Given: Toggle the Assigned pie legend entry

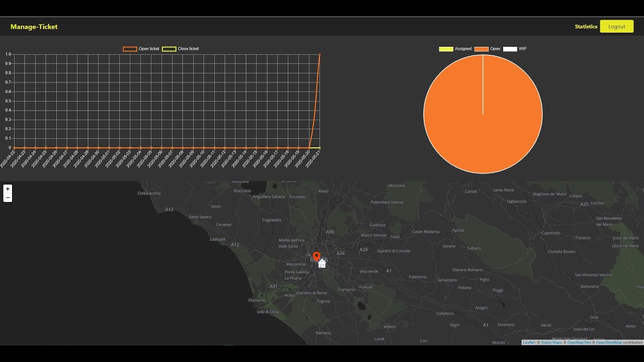Looking at the screenshot, I should [x=455, y=49].
